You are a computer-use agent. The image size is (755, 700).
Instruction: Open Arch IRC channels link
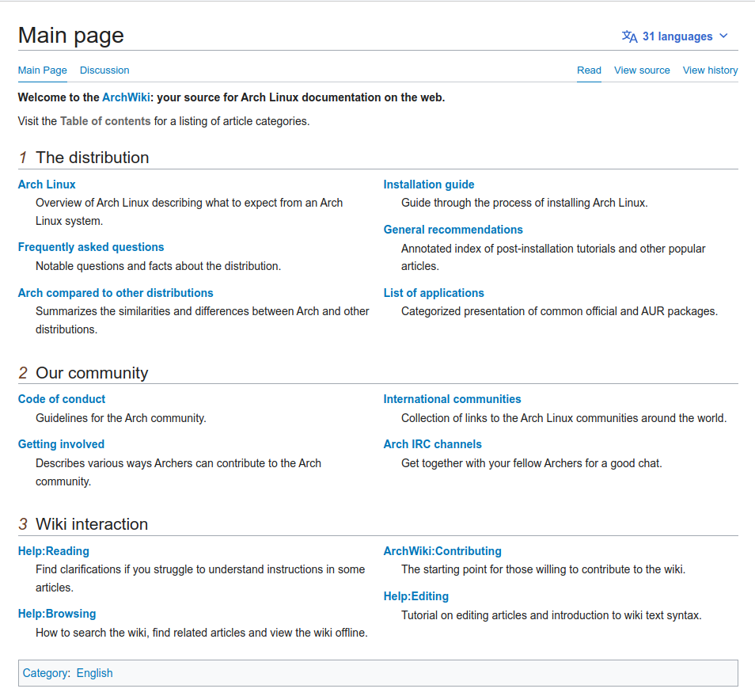coord(432,444)
